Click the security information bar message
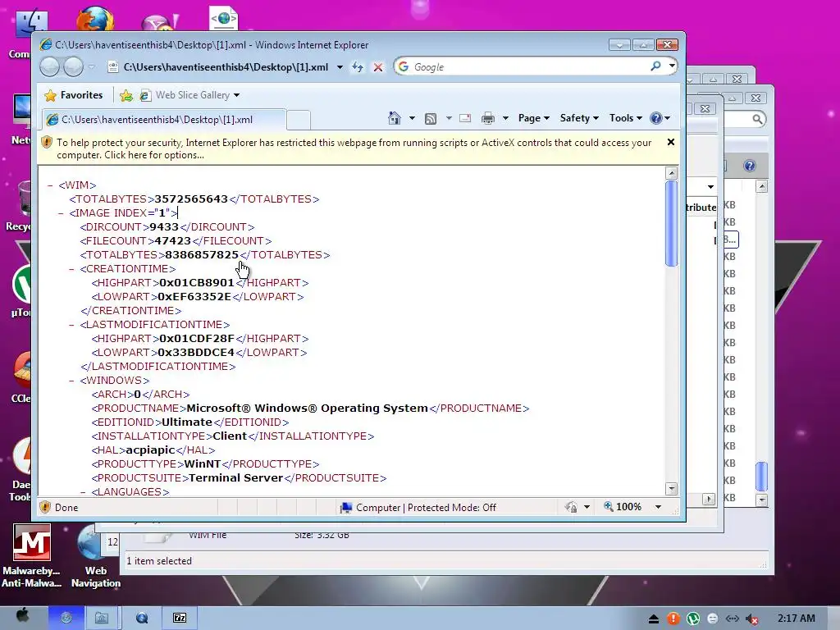840x630 pixels. click(x=354, y=148)
